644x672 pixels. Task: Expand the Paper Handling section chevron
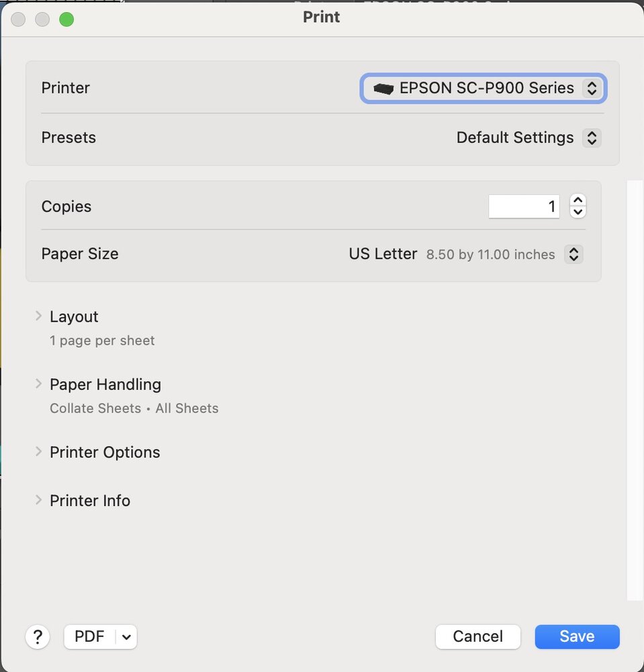[38, 384]
